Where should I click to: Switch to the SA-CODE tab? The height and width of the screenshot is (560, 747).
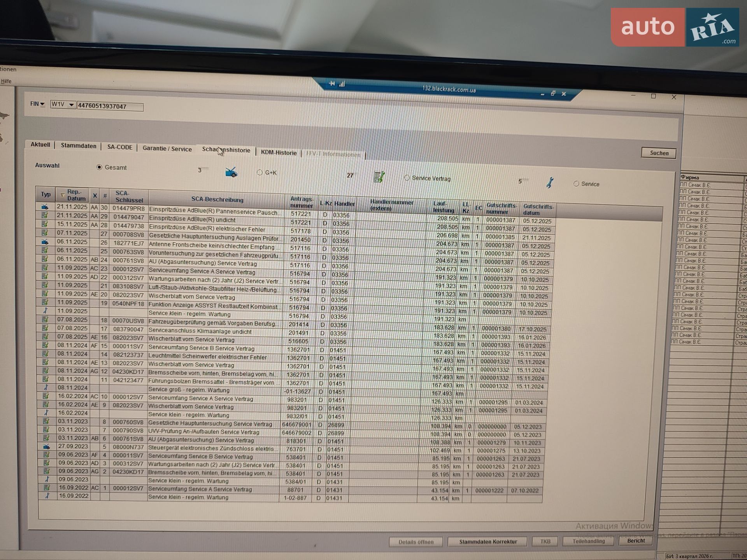coord(120,147)
